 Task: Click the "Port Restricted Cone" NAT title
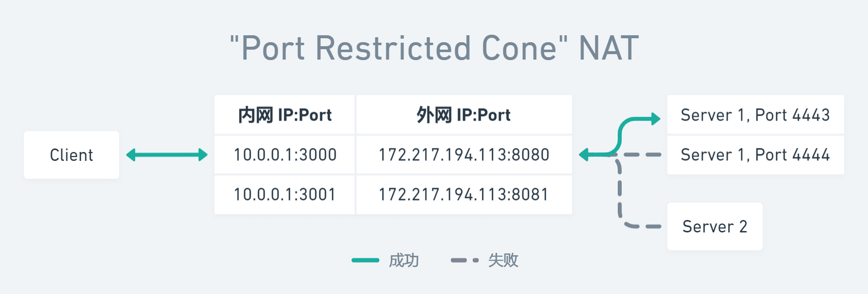pos(434,48)
